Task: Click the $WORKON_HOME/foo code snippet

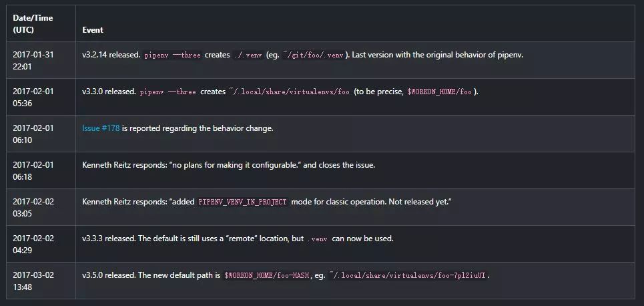Action: coord(442,92)
